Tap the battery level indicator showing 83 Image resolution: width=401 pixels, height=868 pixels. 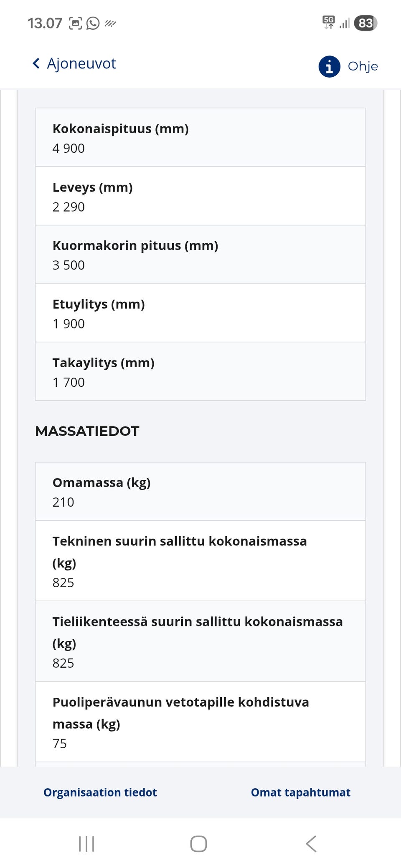(x=365, y=23)
